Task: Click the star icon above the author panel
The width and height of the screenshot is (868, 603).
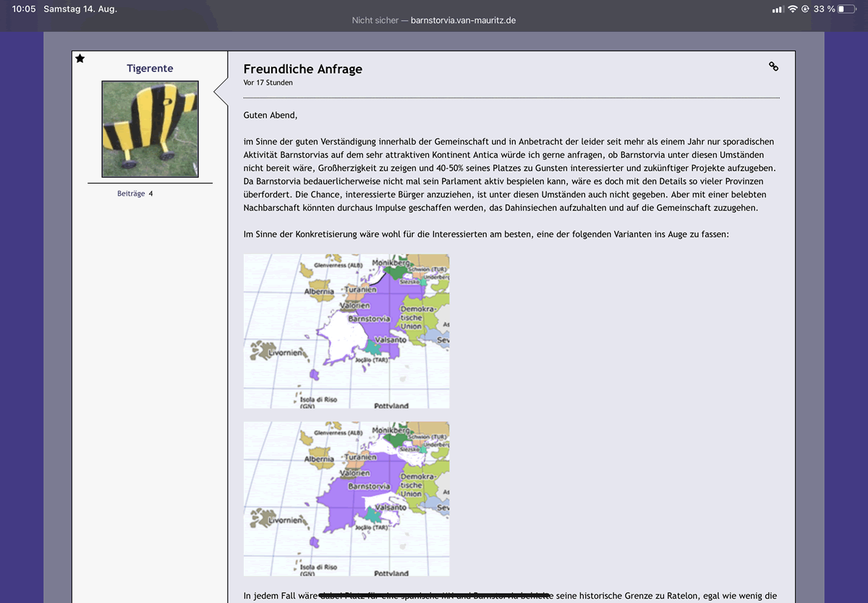Action: tap(80, 59)
